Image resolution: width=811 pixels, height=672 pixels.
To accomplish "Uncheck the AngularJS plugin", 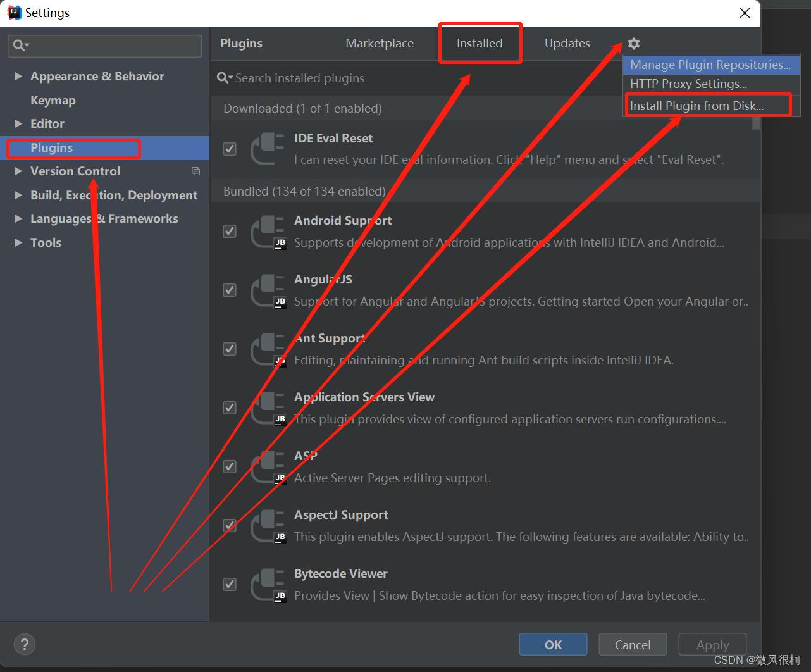I will [x=230, y=290].
